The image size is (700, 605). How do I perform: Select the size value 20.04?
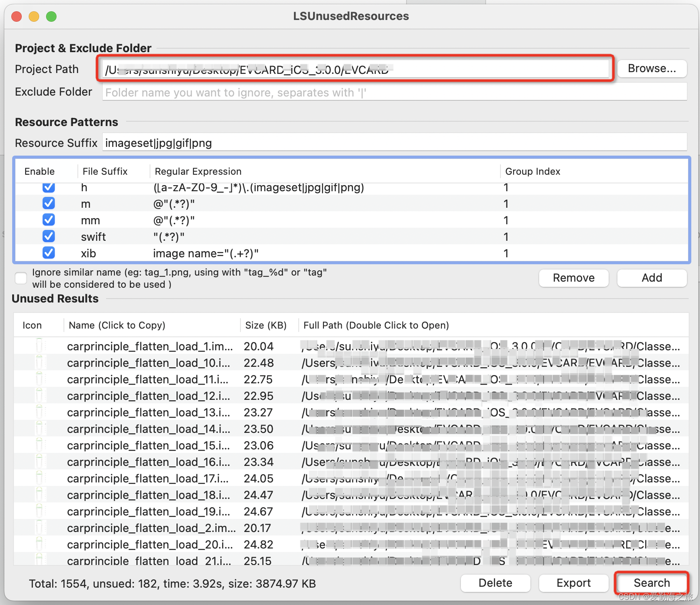coord(259,346)
